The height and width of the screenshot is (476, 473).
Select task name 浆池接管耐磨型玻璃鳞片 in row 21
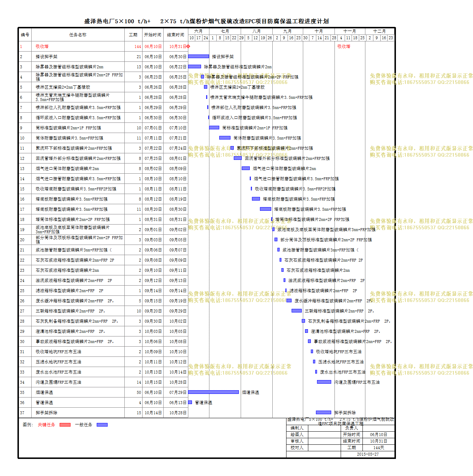pyautogui.click(x=74, y=250)
